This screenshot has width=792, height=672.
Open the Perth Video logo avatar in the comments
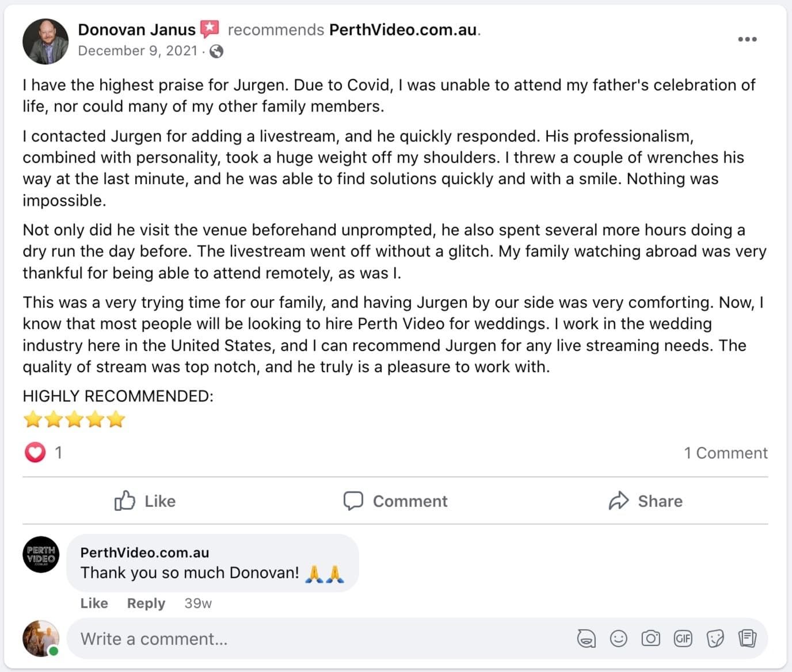point(41,555)
